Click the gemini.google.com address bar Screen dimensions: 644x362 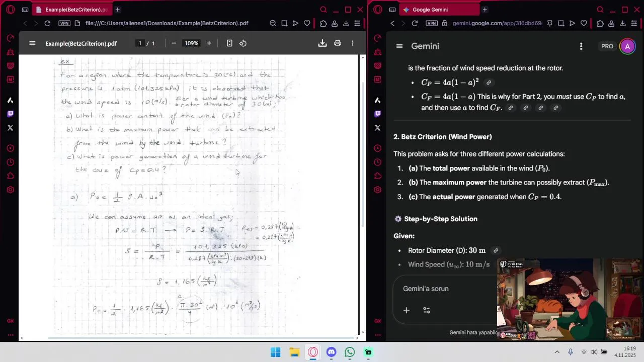click(497, 23)
